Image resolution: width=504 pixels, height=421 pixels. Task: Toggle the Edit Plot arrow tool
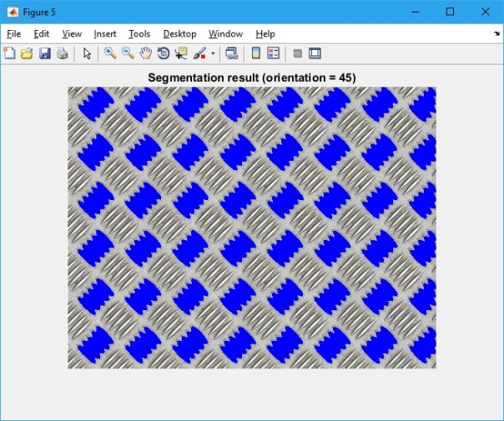(87, 54)
